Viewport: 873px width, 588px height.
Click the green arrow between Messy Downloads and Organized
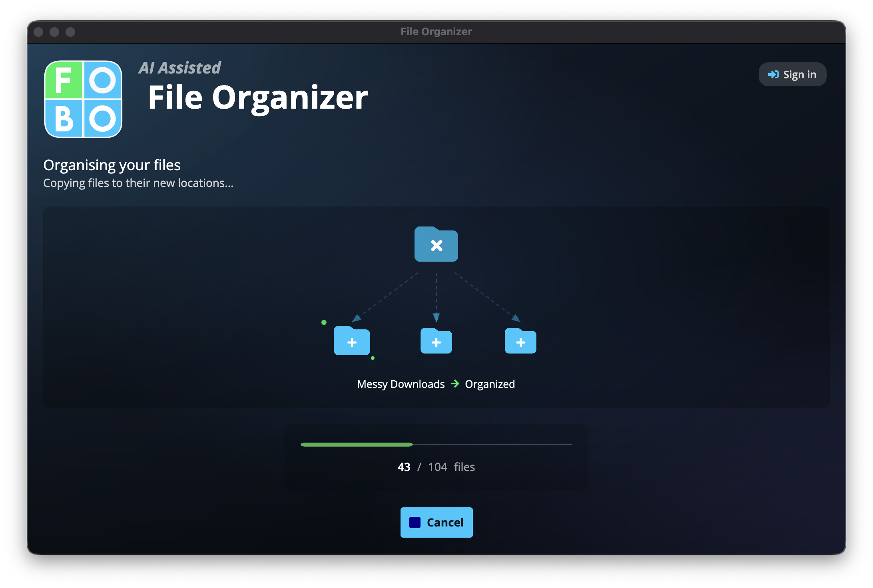click(x=455, y=384)
